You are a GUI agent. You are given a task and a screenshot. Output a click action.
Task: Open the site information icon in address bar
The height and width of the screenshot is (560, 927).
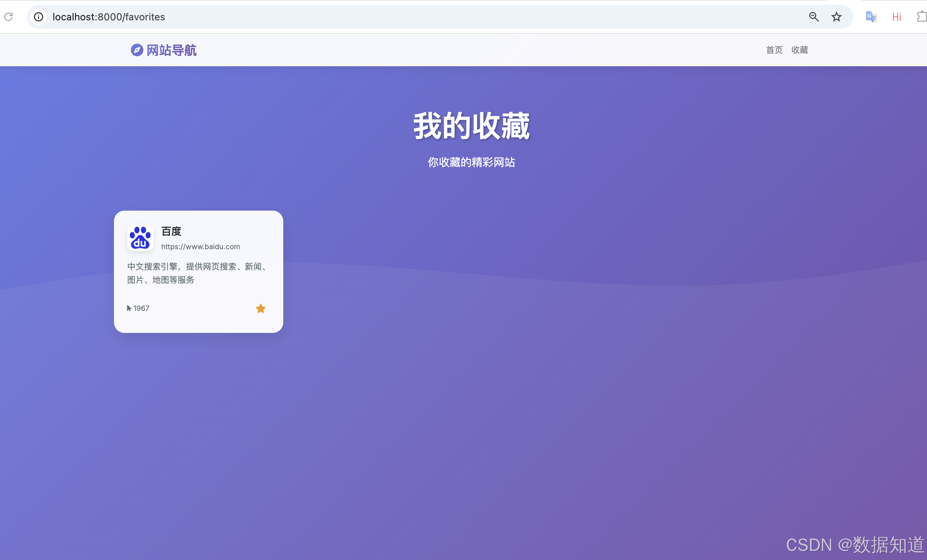point(38,16)
